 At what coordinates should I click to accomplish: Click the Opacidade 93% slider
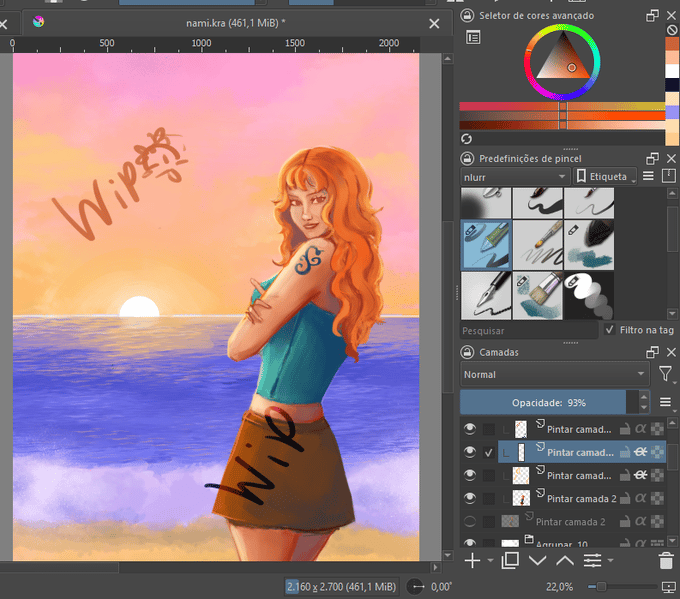(549, 402)
